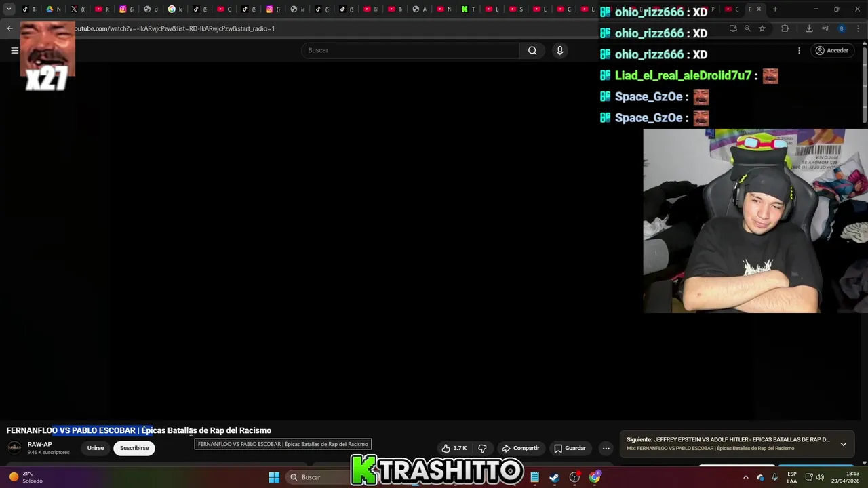The width and height of the screenshot is (868, 488).
Task: Open Steam from the taskbar
Action: coord(554,477)
